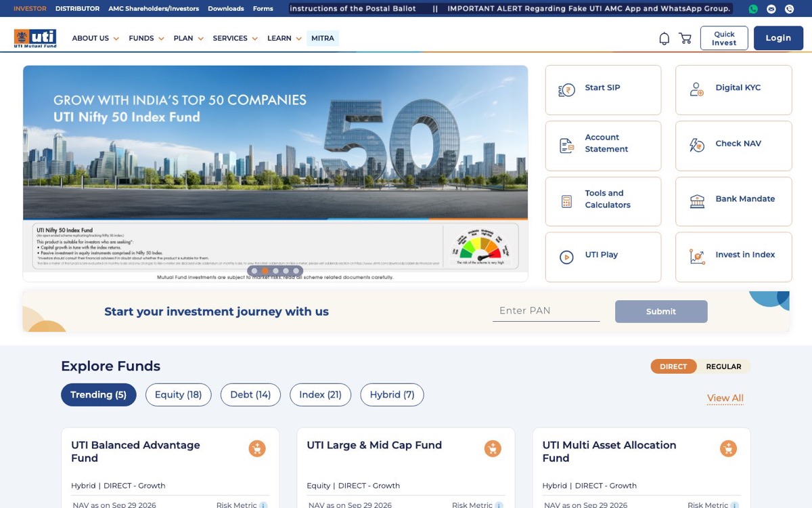Click the Bank Mandate building icon
Viewport: 812px width, 508px height.
pos(697,201)
